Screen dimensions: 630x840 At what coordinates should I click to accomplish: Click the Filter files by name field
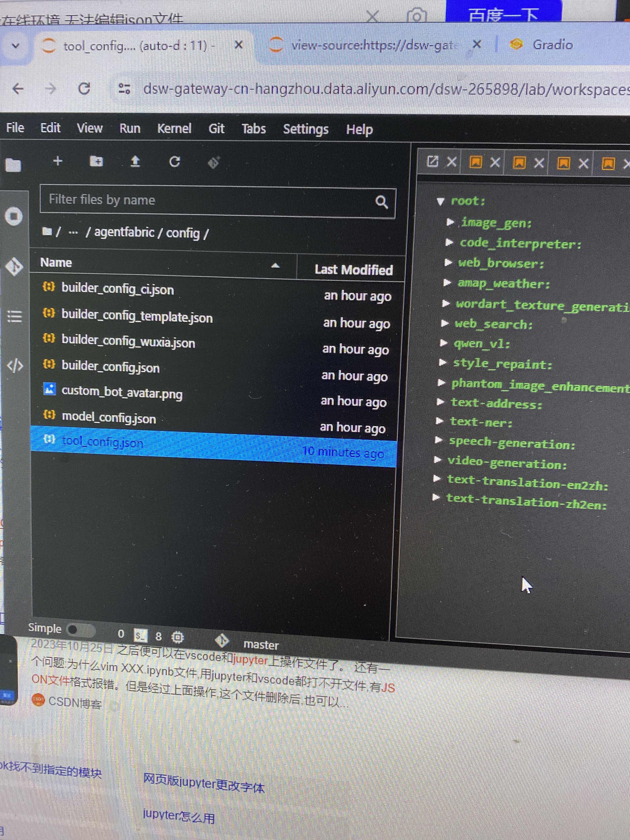(217, 201)
